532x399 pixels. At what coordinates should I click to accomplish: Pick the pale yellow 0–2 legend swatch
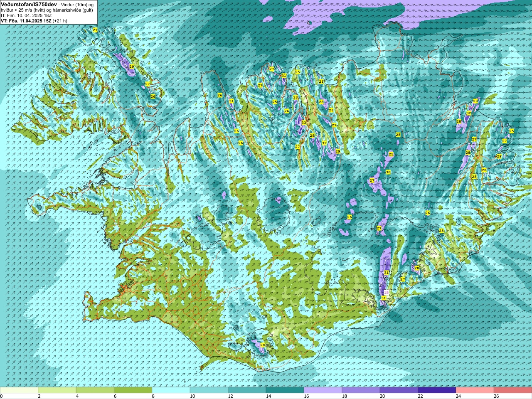coord(19,390)
